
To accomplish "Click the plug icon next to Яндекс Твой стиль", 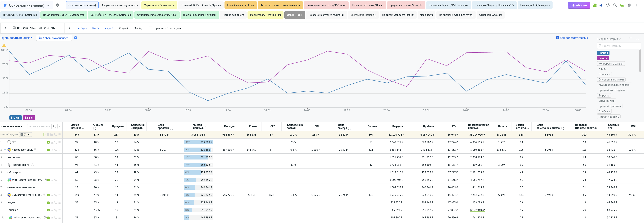I will tap(35, 149).
